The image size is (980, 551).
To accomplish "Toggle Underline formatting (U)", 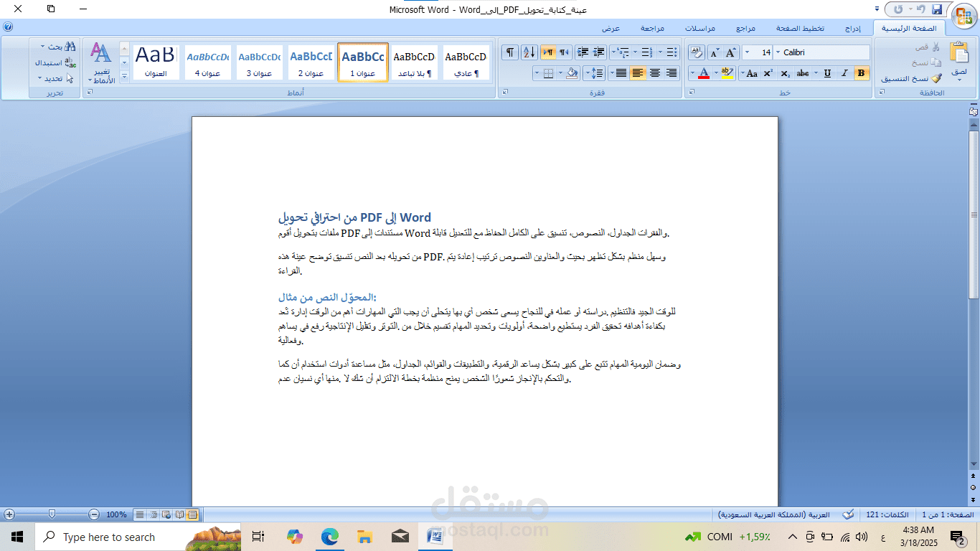I will tap(827, 73).
